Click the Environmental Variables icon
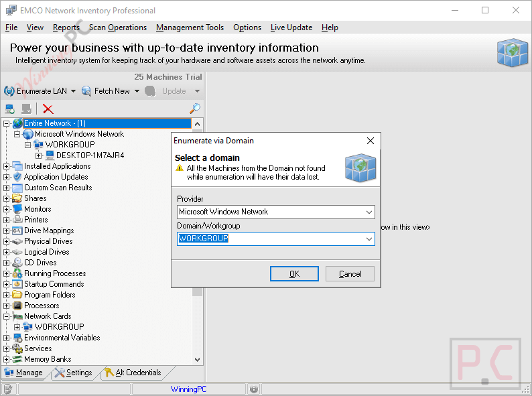The width and height of the screenshot is (532, 396). pyautogui.click(x=17, y=338)
